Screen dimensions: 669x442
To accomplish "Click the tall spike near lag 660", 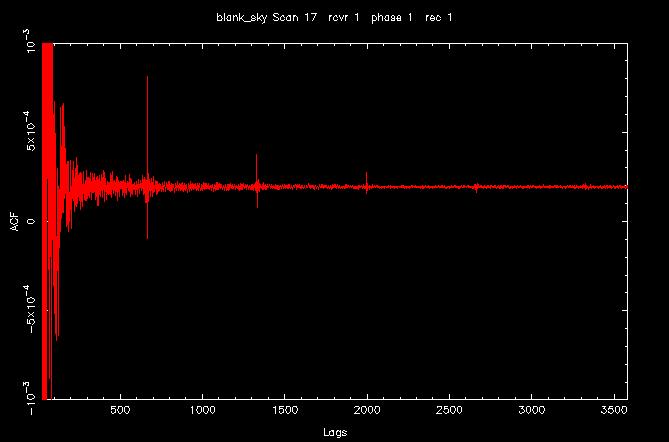I will (x=147, y=158).
